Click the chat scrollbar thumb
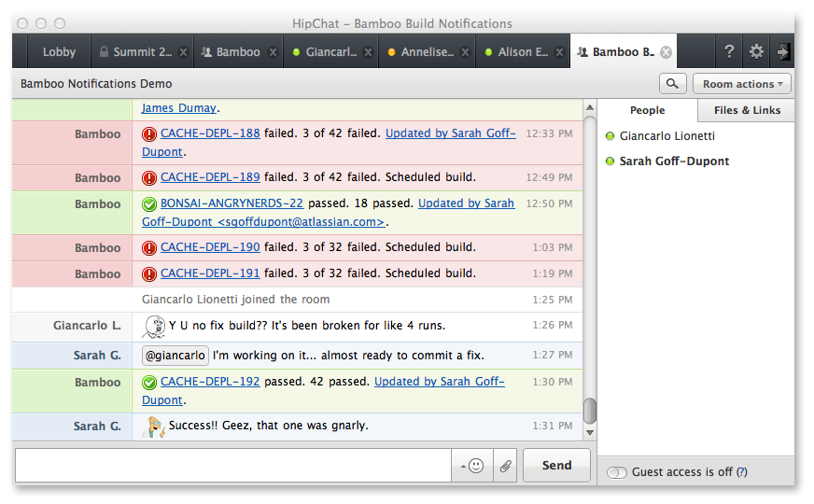The width and height of the screenshot is (814, 504). (590, 411)
